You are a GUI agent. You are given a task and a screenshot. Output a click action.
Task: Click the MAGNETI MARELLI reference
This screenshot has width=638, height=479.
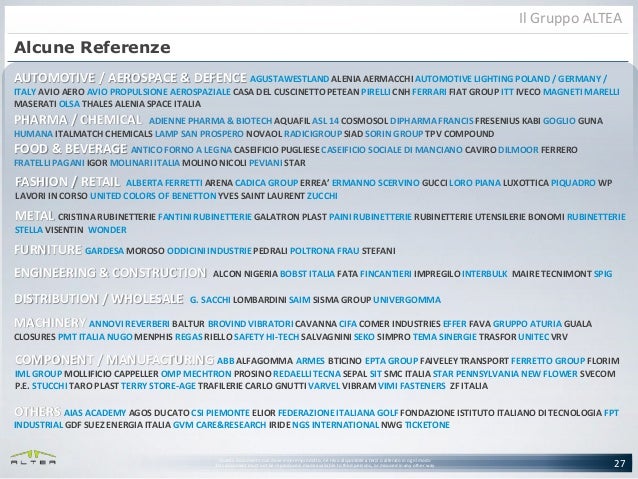click(581, 92)
